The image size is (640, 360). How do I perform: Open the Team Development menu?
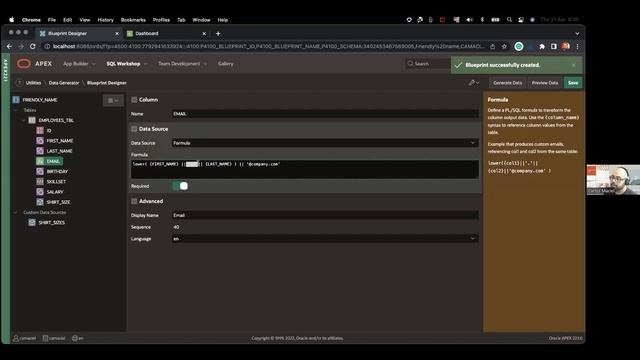(182, 64)
